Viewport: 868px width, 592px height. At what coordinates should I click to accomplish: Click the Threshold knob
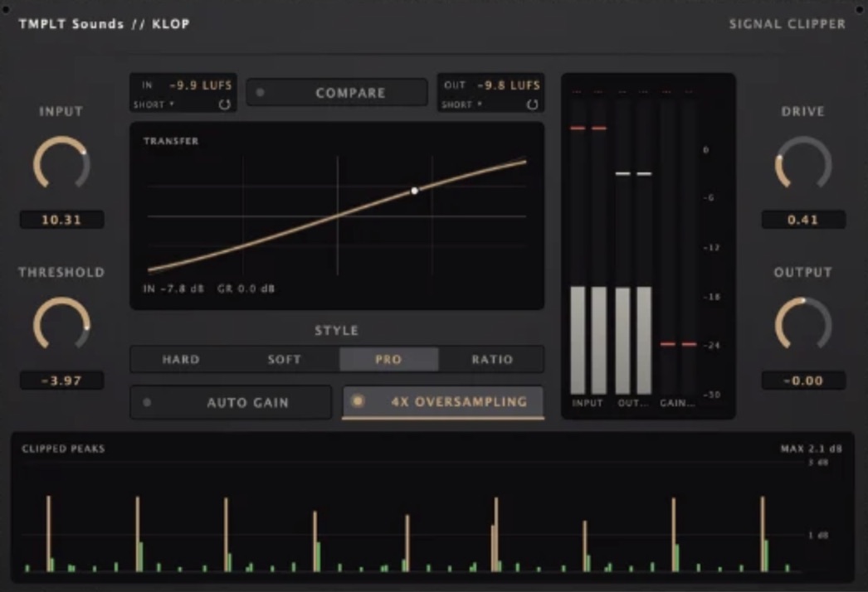61,324
